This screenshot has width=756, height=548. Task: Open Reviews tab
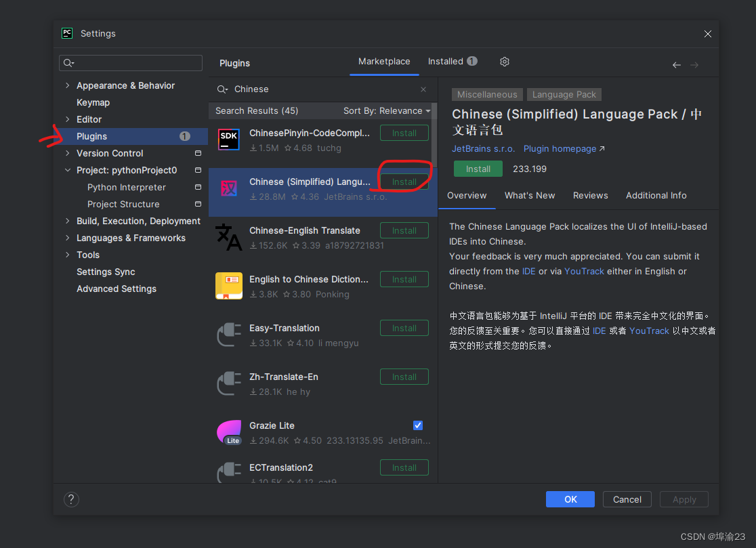point(590,195)
